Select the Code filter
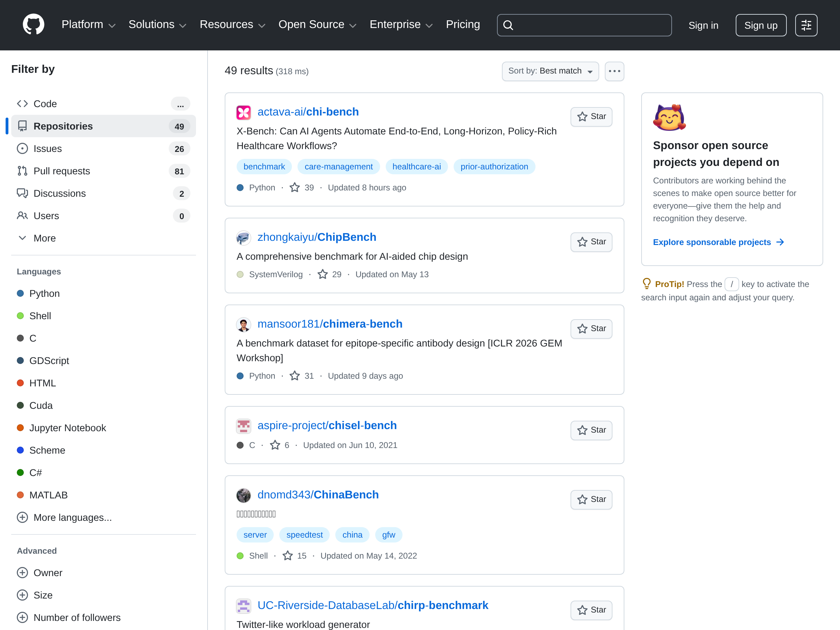Image resolution: width=840 pixels, height=630 pixels. pyautogui.click(x=103, y=104)
